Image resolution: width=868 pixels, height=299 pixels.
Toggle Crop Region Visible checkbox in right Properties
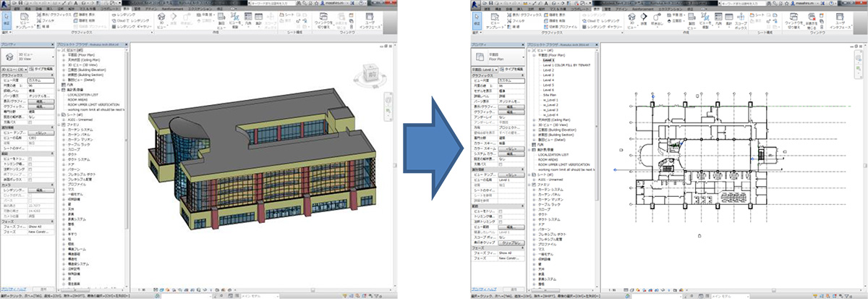(x=501, y=216)
